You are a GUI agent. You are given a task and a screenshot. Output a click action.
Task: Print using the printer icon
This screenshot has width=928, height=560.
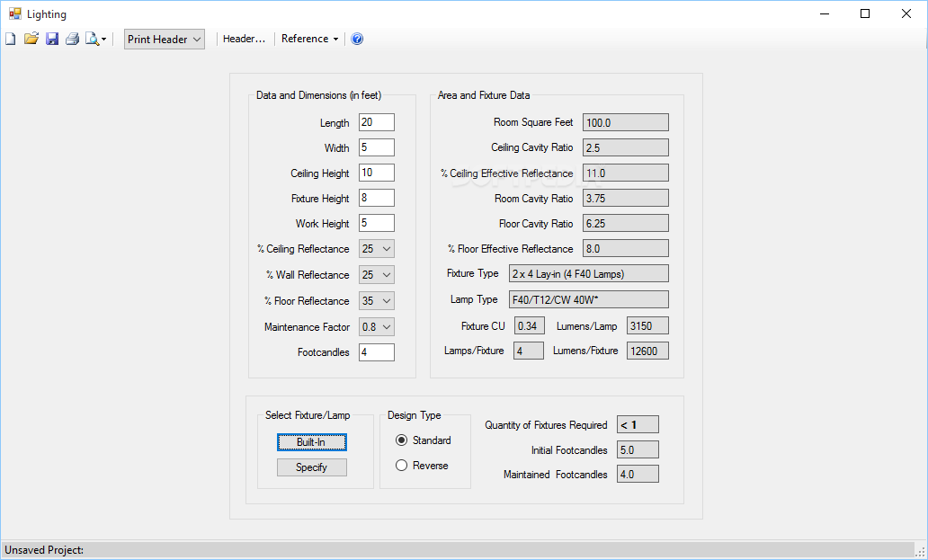click(72, 39)
